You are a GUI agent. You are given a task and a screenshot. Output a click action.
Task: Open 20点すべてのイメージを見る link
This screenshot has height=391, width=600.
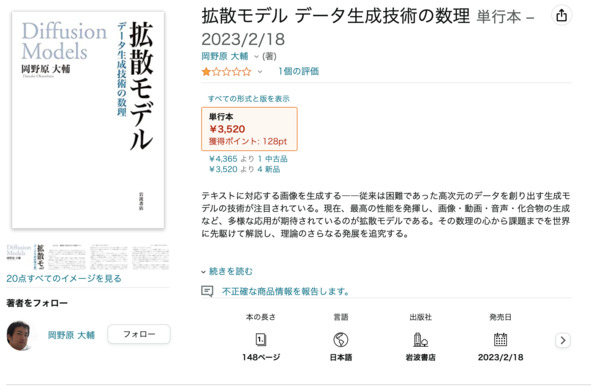pos(64,278)
